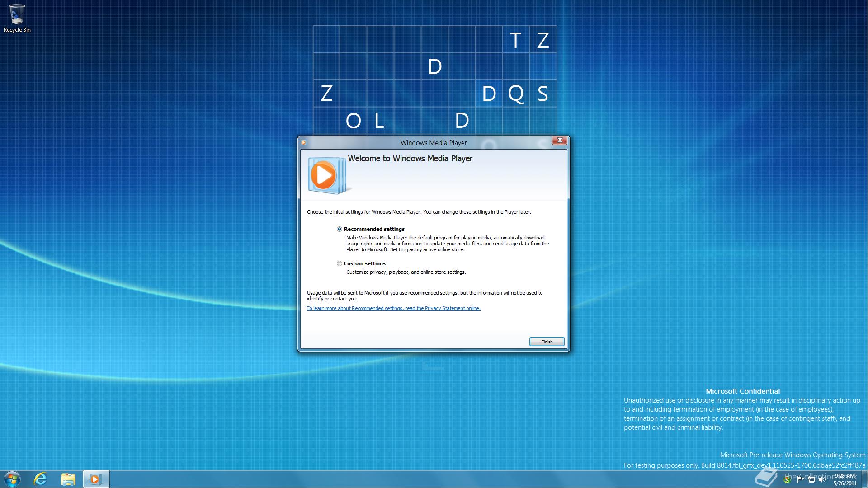Click the network connection tray icon
Screen dimensions: 868x488
tap(811, 480)
